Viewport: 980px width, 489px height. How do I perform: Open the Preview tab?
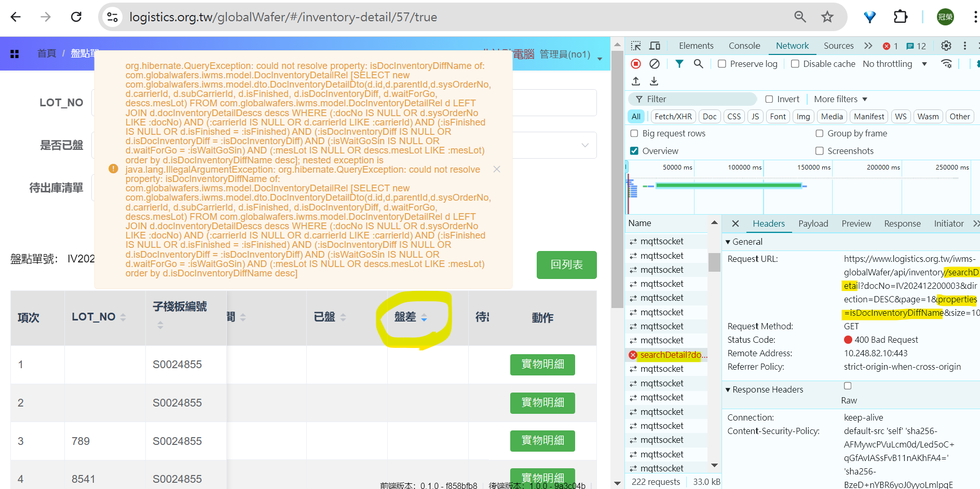click(856, 223)
